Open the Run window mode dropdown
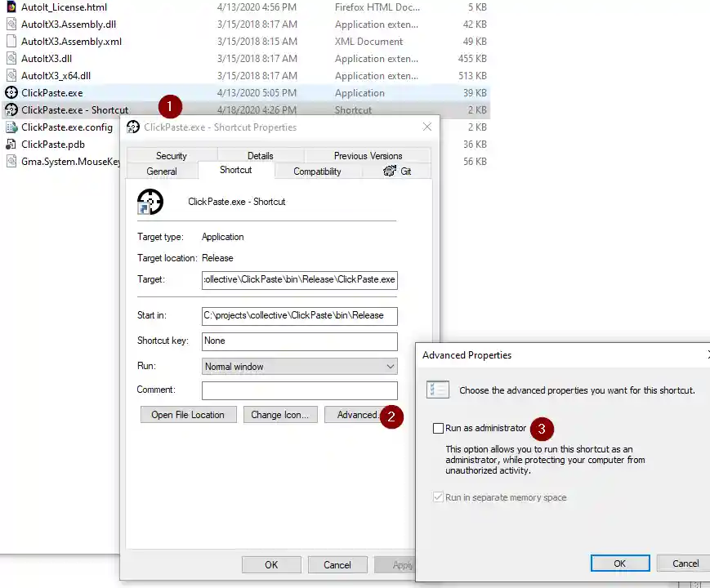The height and width of the screenshot is (588, 710). pyautogui.click(x=390, y=366)
